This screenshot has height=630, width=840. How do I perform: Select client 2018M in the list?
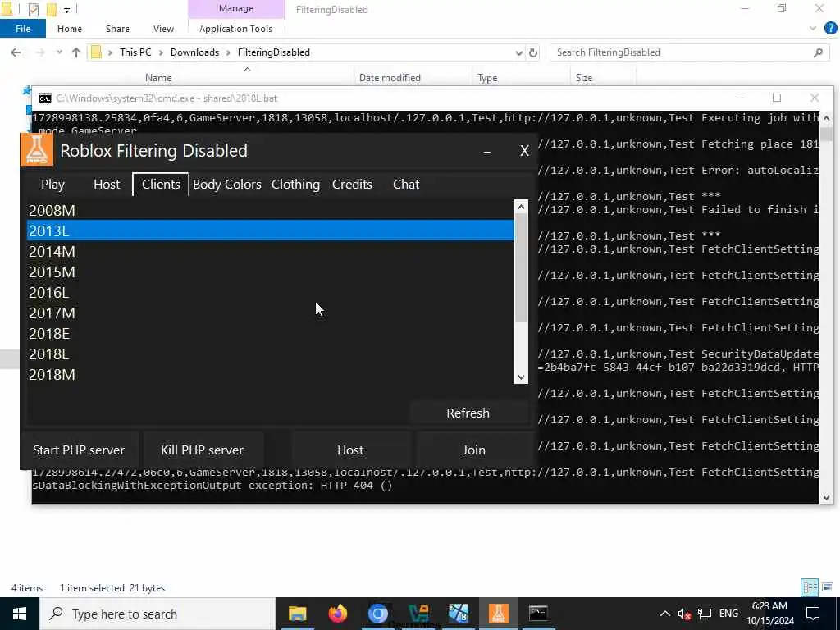pos(271,374)
